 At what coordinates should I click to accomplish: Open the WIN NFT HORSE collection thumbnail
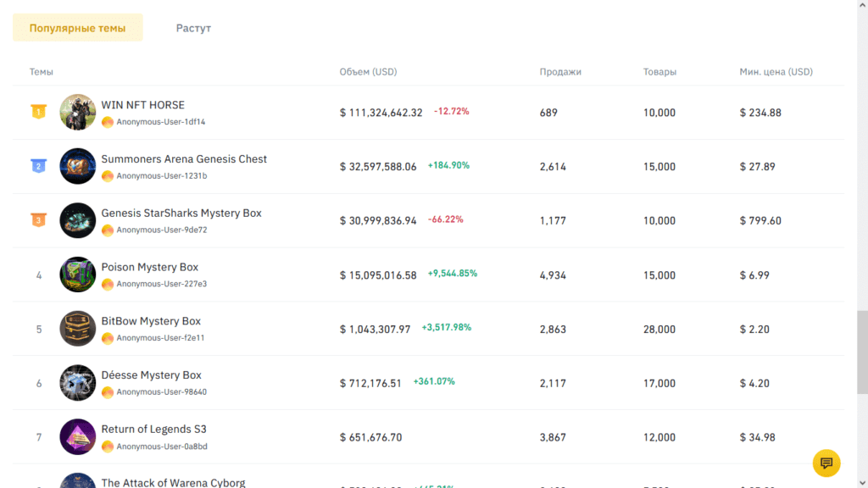coord(78,112)
